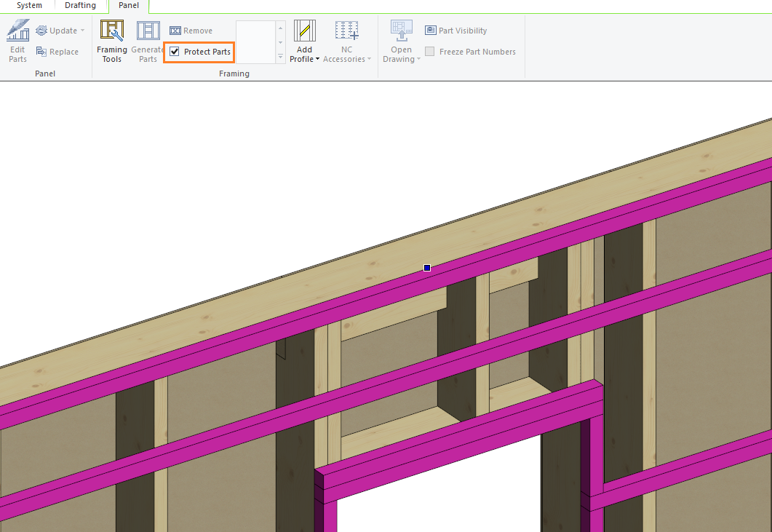
Task: Click the Generate Parts icon
Action: click(148, 32)
